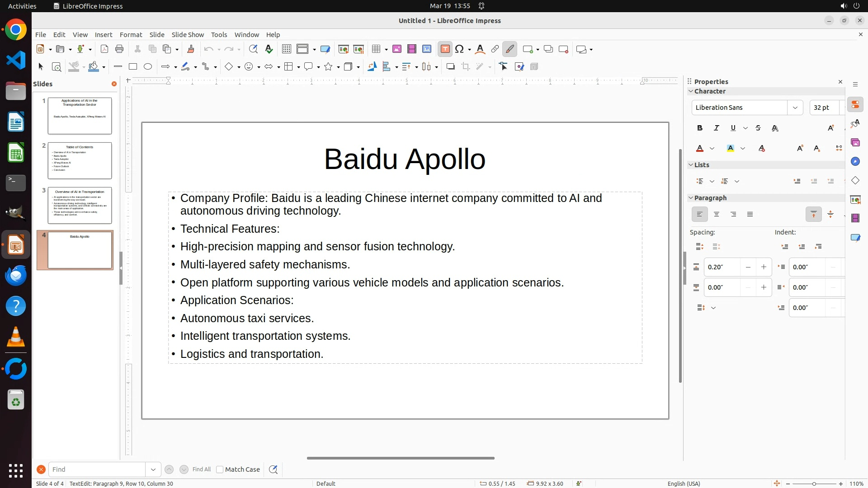Open the Slide Show menu
The height and width of the screenshot is (488, 868).
(x=188, y=35)
